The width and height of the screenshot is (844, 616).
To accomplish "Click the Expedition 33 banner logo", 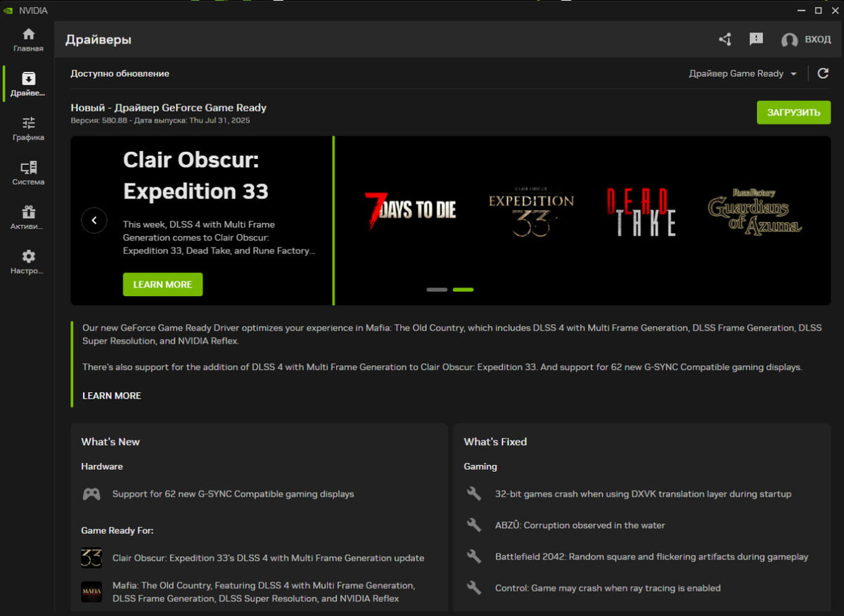I will coord(531,211).
